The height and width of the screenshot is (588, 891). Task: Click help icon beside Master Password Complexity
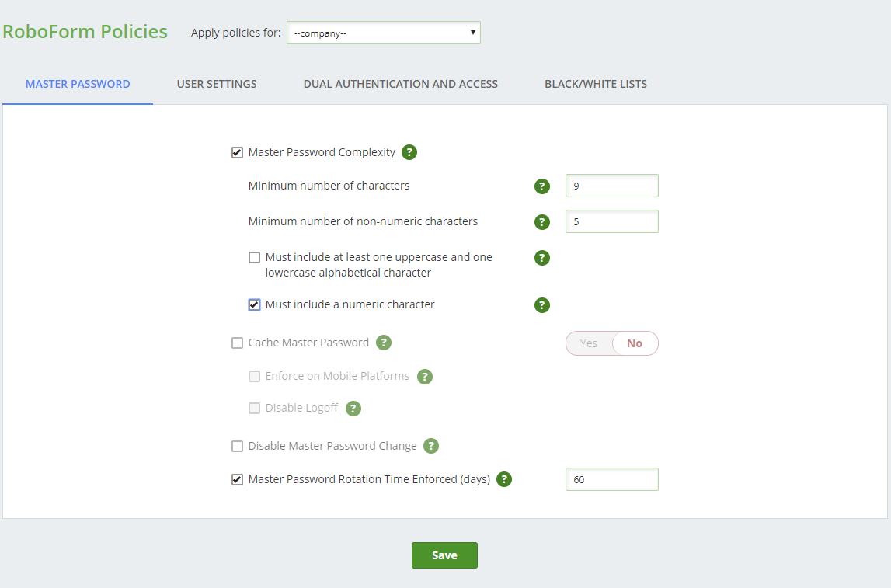(x=409, y=152)
